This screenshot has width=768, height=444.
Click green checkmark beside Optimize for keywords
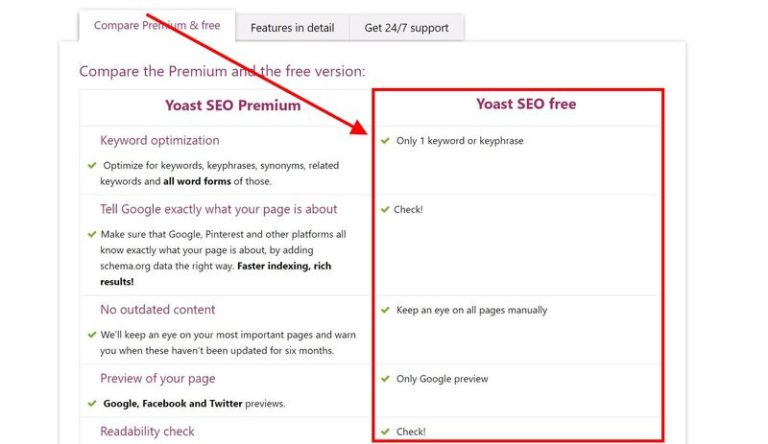click(x=92, y=165)
